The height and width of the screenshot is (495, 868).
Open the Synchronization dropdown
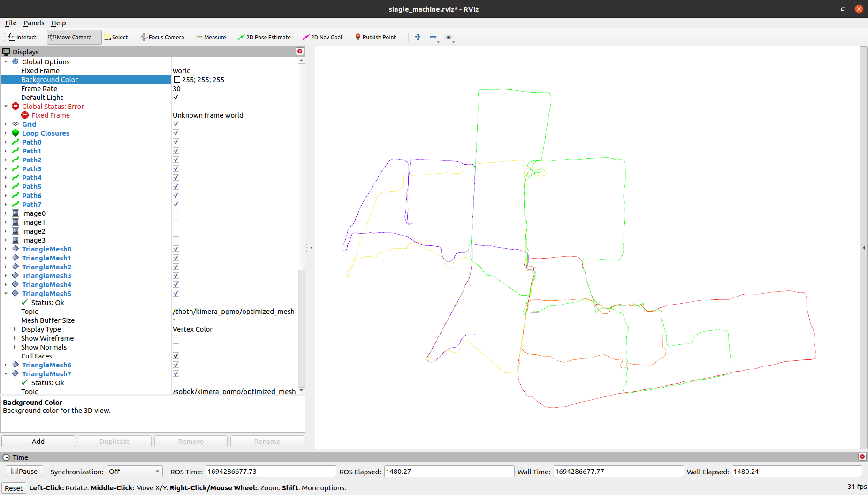coord(134,472)
